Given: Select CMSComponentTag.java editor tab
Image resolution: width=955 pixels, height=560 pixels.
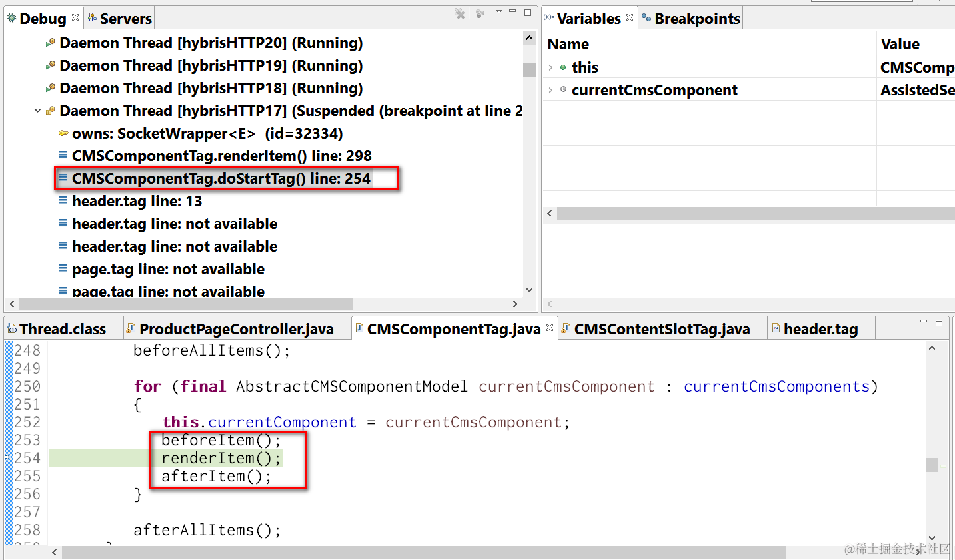Looking at the screenshot, I should click(453, 329).
